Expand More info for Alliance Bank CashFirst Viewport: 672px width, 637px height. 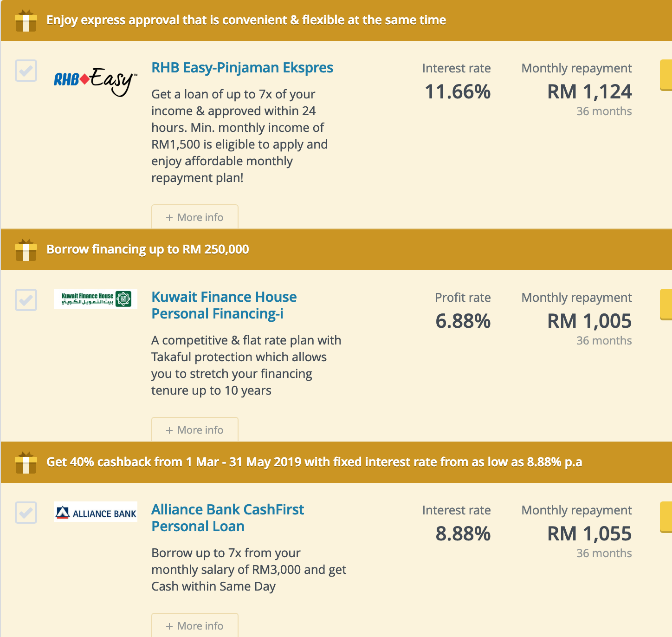click(195, 625)
